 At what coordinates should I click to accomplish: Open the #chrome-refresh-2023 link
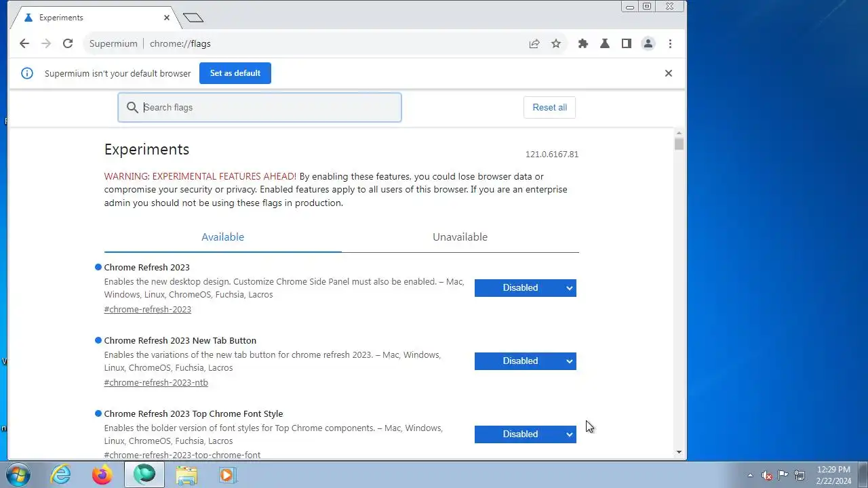(x=148, y=309)
